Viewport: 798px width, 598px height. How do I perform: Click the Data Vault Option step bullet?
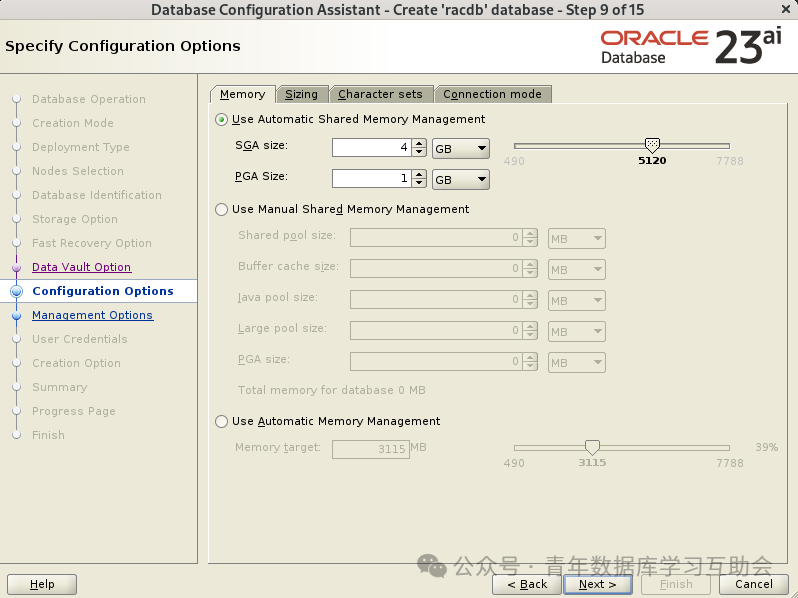pyautogui.click(x=16, y=268)
